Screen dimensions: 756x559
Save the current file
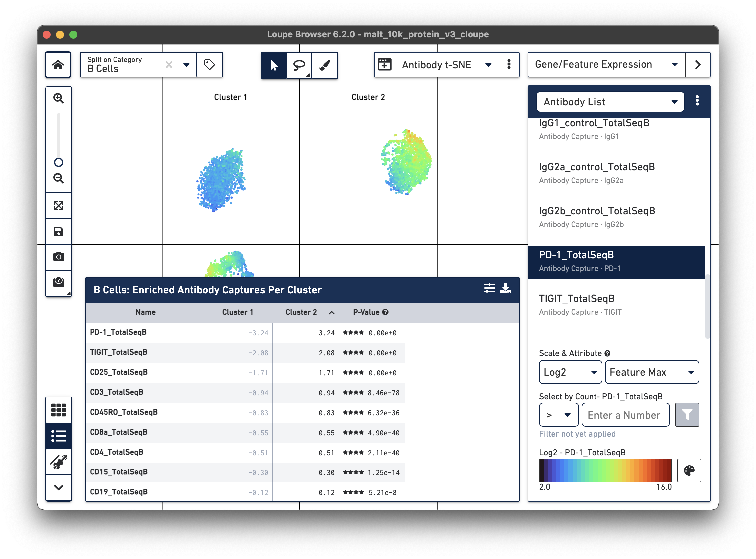tap(58, 232)
